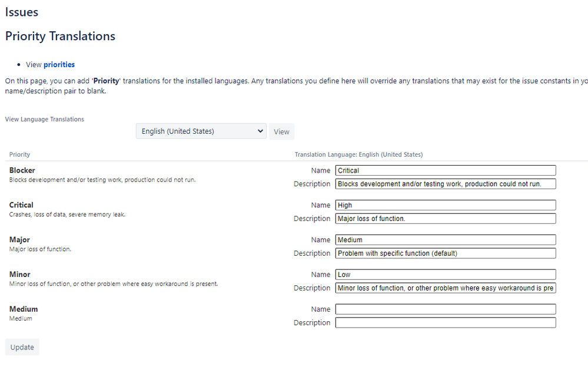Click the Blocker priority heading

point(22,170)
